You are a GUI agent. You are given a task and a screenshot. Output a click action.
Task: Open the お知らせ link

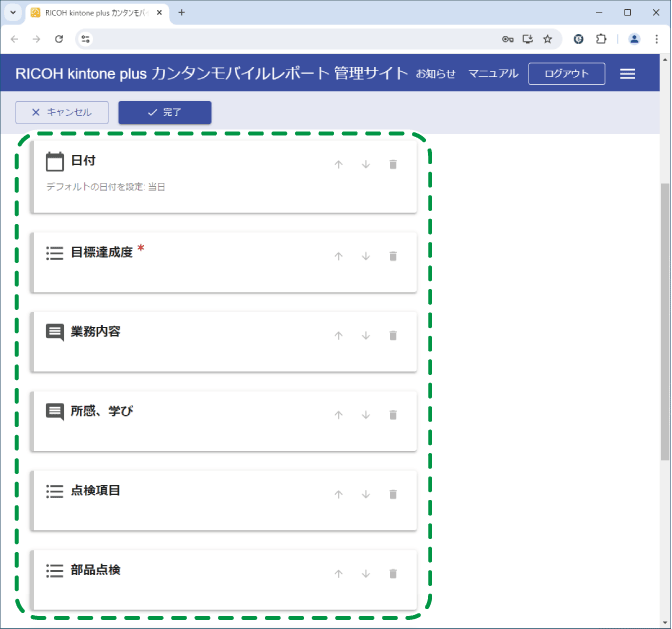coord(435,74)
